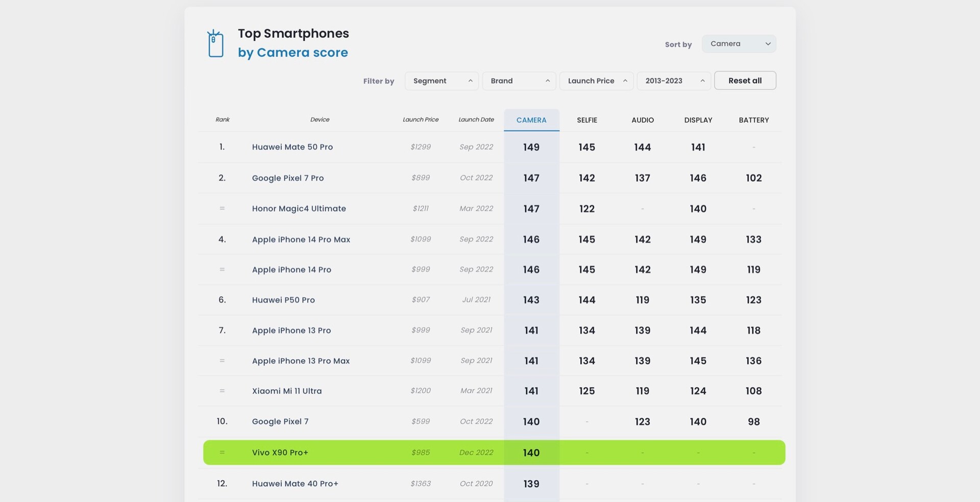Switch to the CAMERA score column tab
The height and width of the screenshot is (502, 980).
click(531, 120)
